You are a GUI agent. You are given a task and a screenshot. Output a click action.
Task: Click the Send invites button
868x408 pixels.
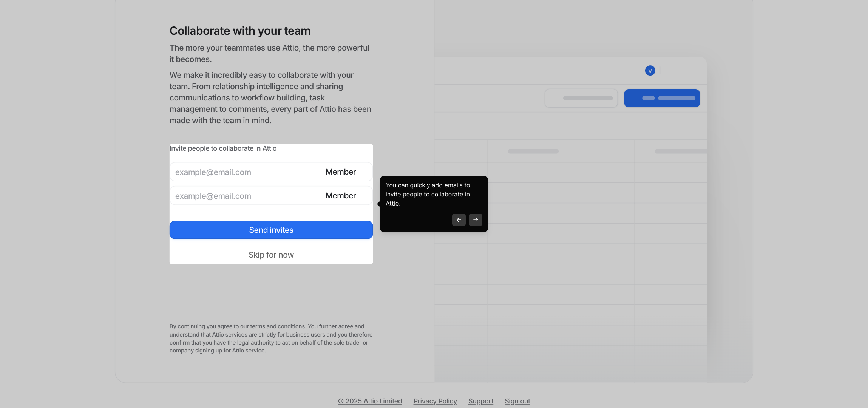point(271,230)
